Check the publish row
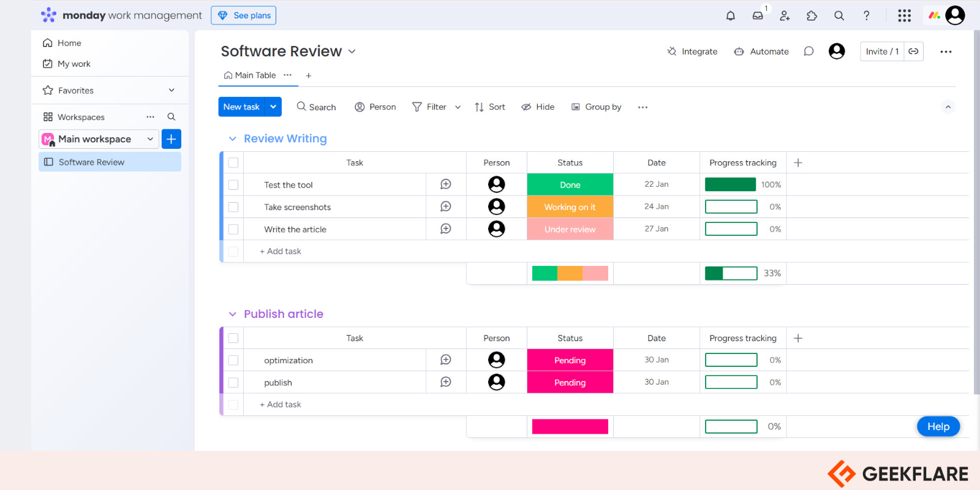 [233, 382]
